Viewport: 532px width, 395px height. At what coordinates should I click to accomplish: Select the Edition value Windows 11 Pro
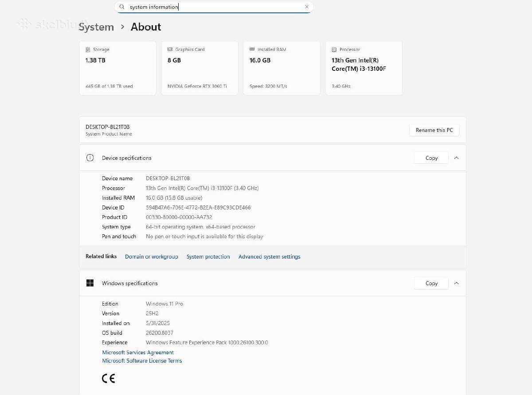click(164, 304)
